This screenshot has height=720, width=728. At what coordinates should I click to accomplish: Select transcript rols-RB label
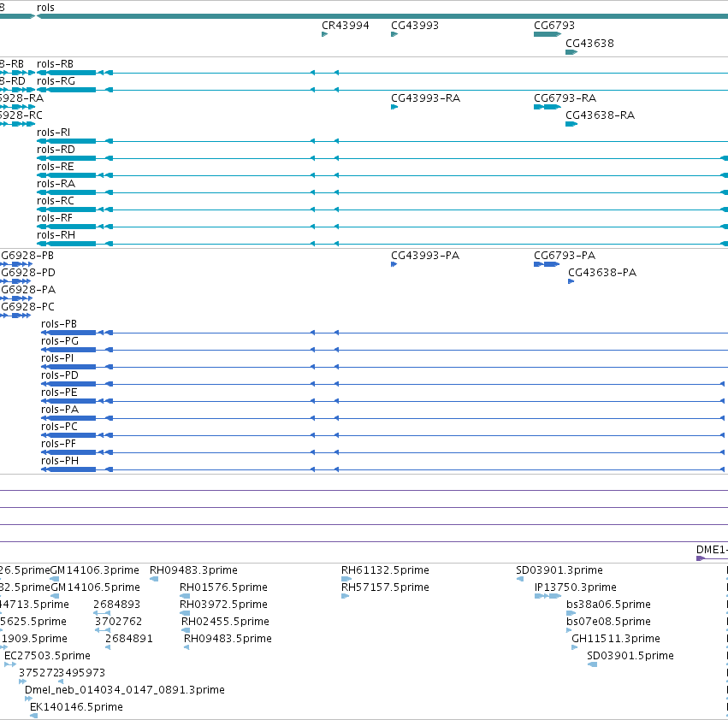[55, 64]
